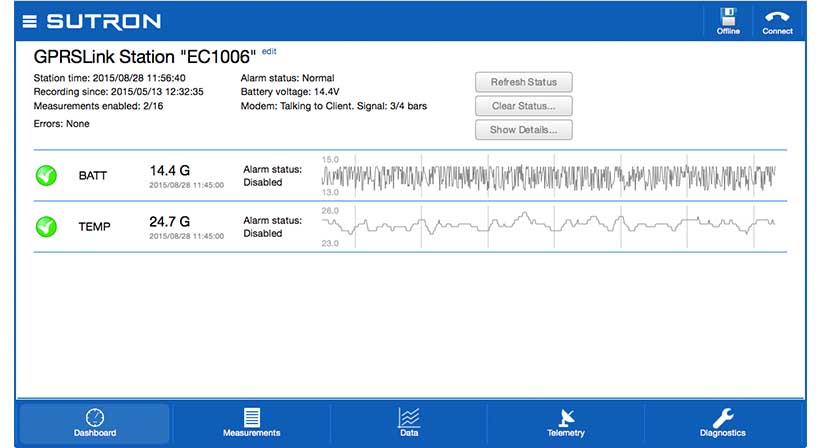
Task: Click the Battery voltage: 14.4V text
Action: click(x=290, y=91)
